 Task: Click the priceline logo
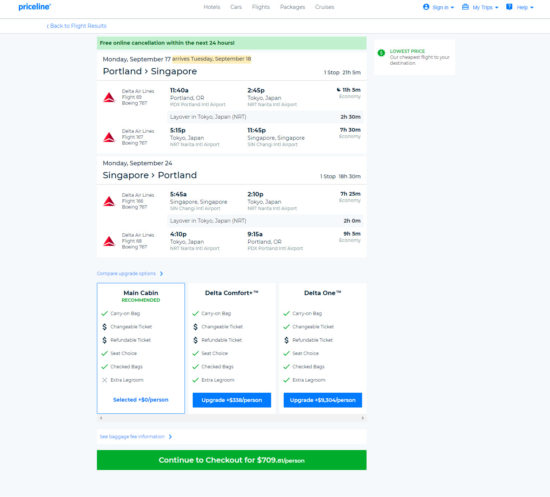click(x=35, y=7)
